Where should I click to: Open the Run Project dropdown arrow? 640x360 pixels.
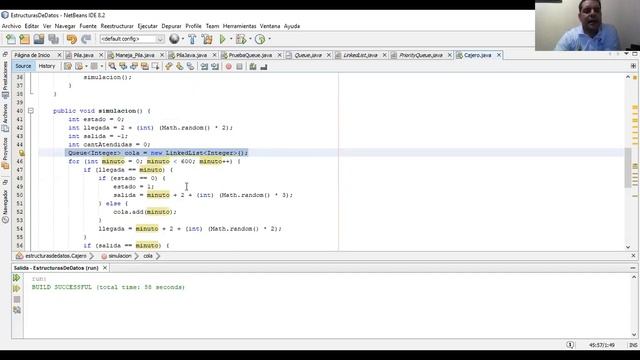tap(231, 39)
